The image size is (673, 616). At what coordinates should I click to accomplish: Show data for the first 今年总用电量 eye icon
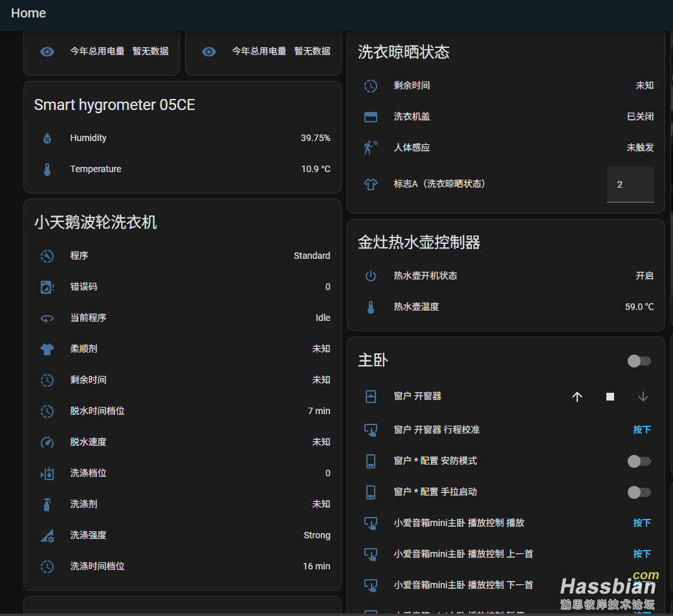pyautogui.click(x=47, y=52)
